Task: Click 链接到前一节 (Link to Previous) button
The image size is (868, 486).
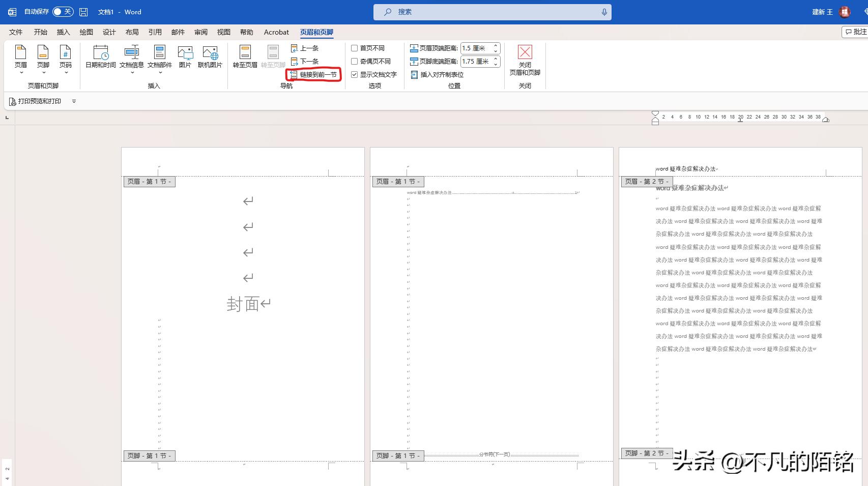Action: pos(313,75)
